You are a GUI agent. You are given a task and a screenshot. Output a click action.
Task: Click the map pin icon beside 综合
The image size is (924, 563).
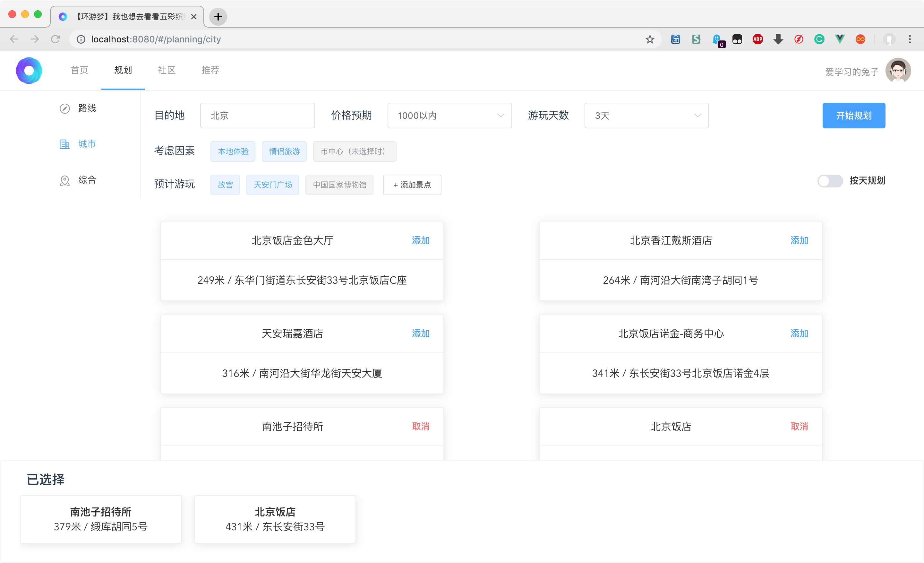point(64,180)
